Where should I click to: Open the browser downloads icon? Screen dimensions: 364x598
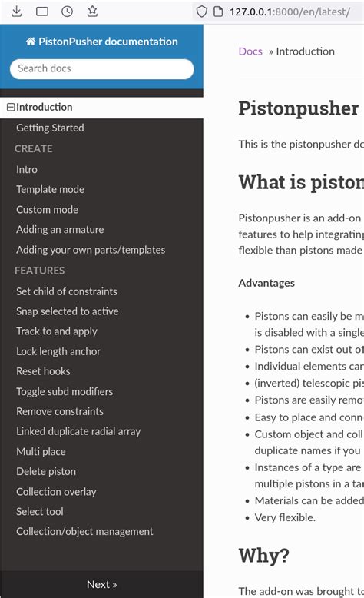click(x=16, y=12)
